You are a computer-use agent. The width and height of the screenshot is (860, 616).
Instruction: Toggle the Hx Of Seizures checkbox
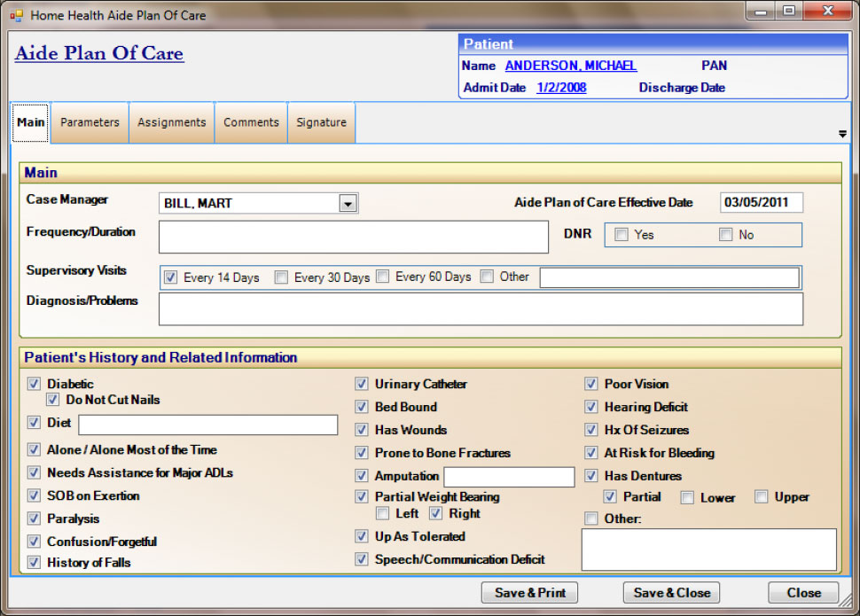590,430
